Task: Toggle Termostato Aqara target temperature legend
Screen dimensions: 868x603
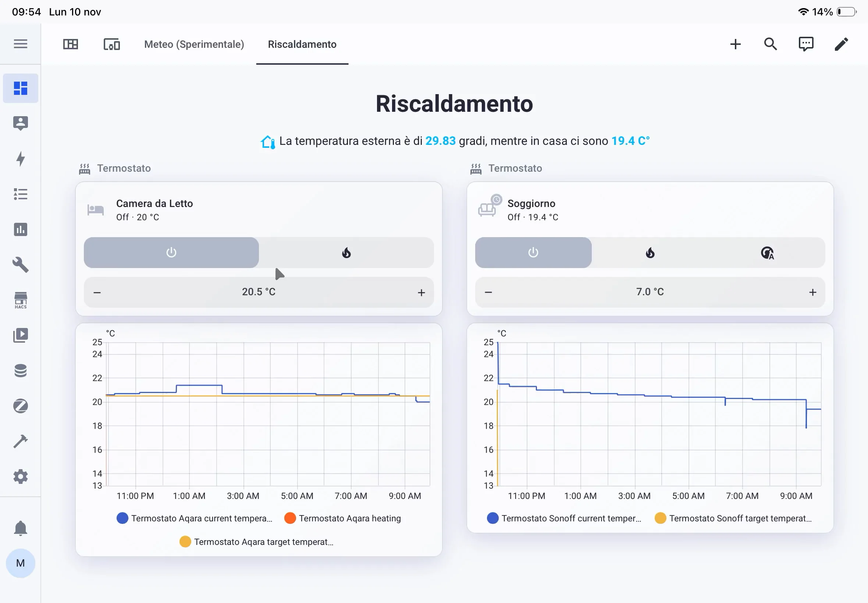Action: (257, 542)
